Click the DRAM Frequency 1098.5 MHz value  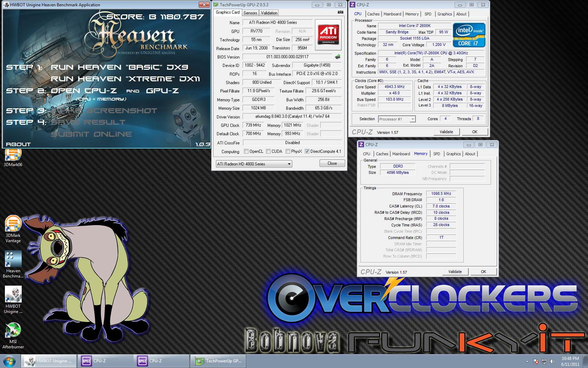441,193
